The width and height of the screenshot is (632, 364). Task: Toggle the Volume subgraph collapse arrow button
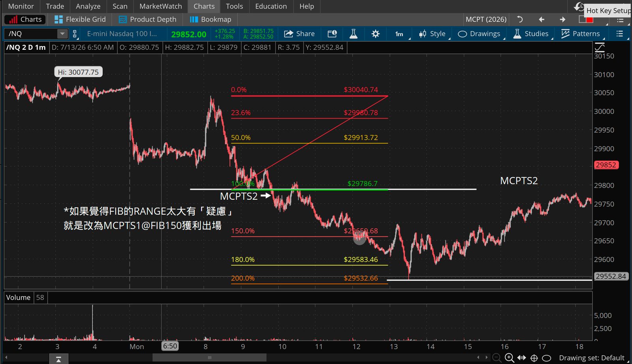click(x=58, y=359)
